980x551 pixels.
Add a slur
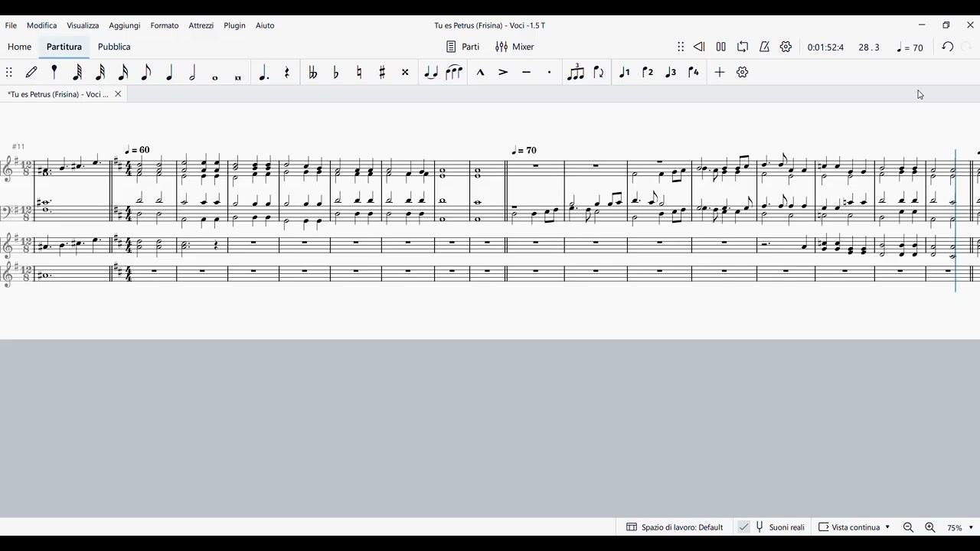tap(454, 72)
